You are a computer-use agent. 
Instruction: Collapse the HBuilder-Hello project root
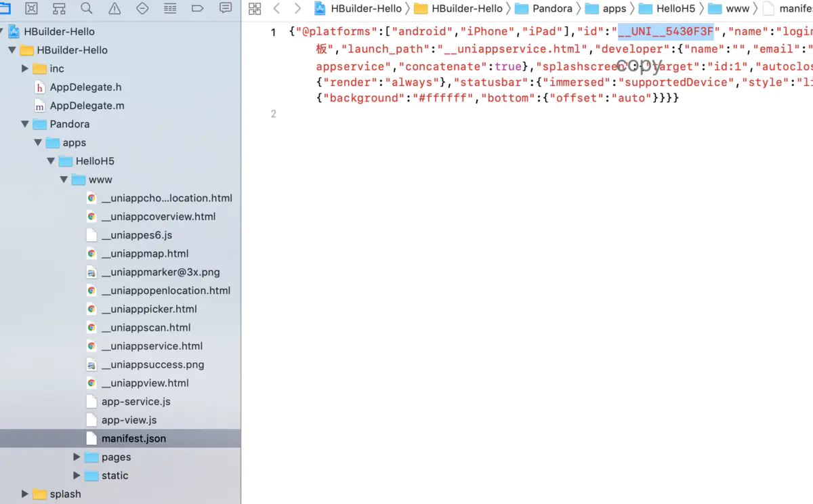pos(2,32)
